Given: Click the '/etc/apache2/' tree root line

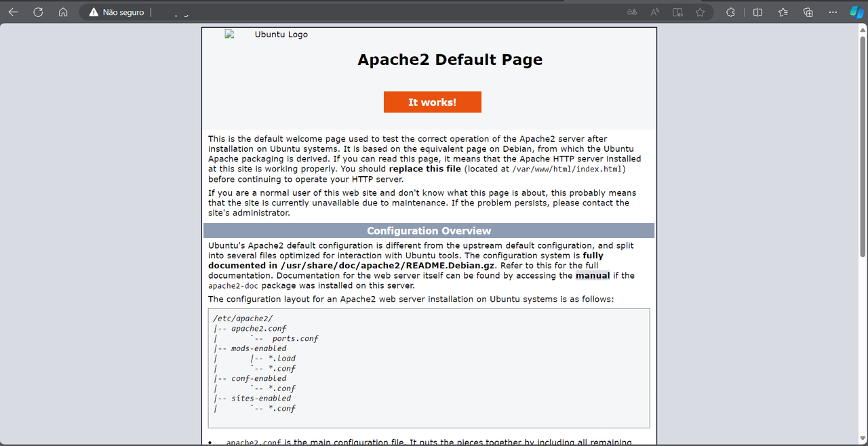Looking at the screenshot, I should tap(243, 319).
